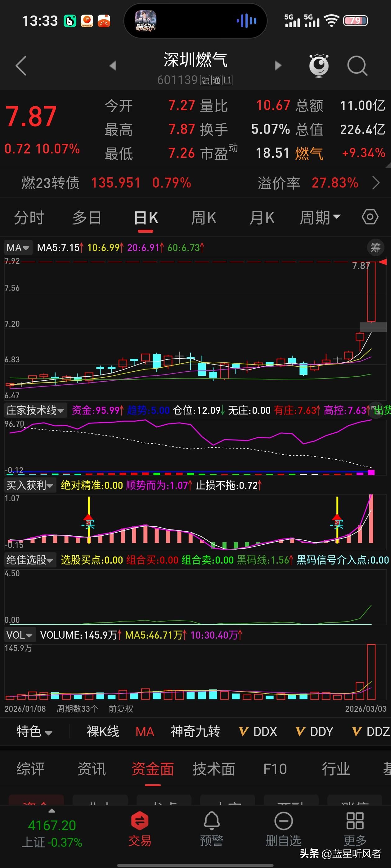This screenshot has width=391, height=868.
Task: Toggle the DDX indicator
Action: tap(258, 732)
